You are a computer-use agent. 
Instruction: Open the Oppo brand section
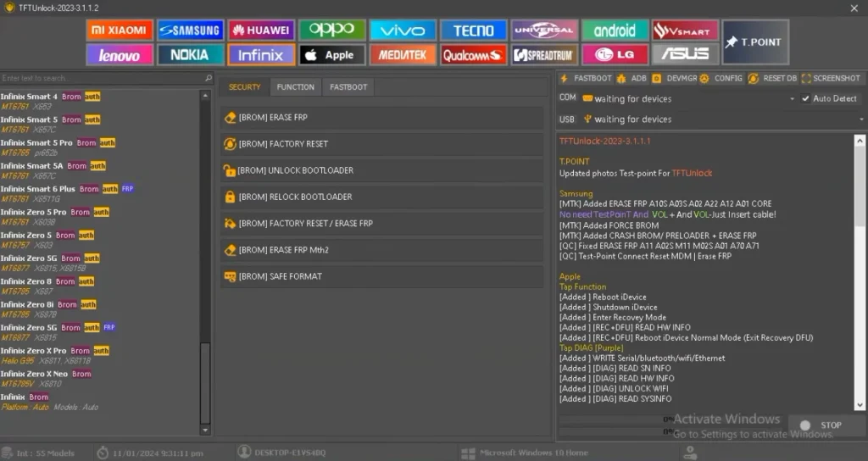tap(331, 31)
